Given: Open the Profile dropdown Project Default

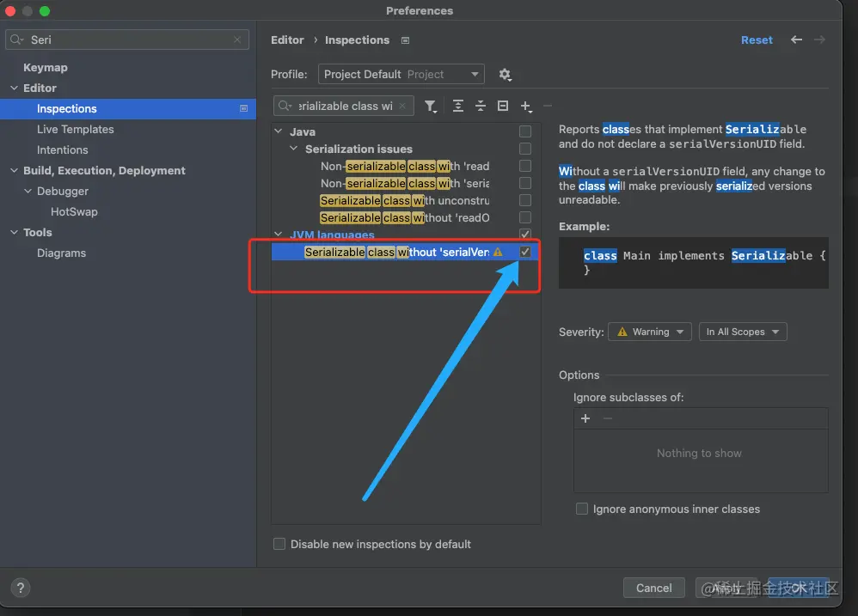Looking at the screenshot, I should (x=401, y=75).
